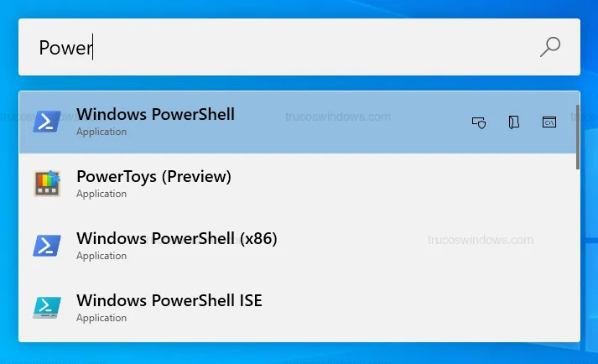
Task: Open Windows PowerShell path in console
Action: [x=549, y=122]
